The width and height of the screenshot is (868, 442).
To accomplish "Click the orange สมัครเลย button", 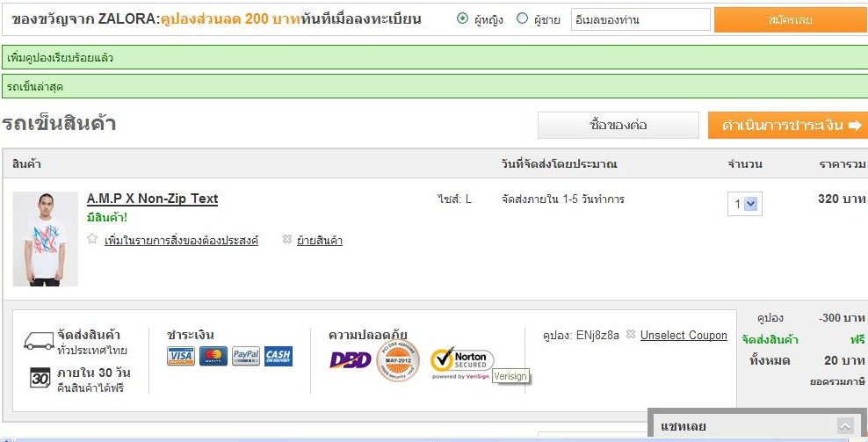I will 791,20.
